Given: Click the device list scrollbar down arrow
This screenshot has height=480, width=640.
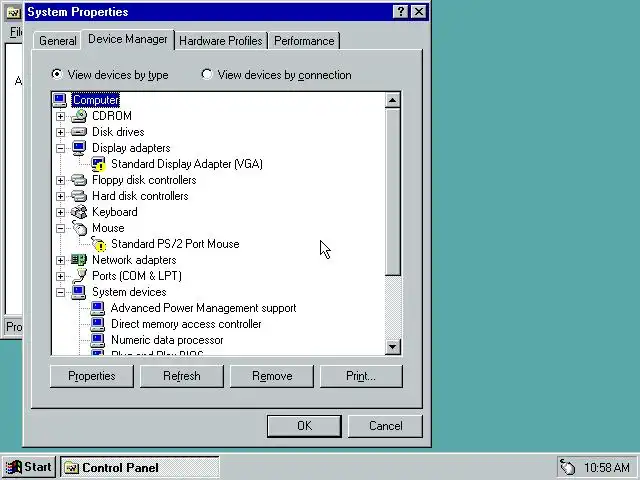Looking at the screenshot, I should [x=393, y=347].
